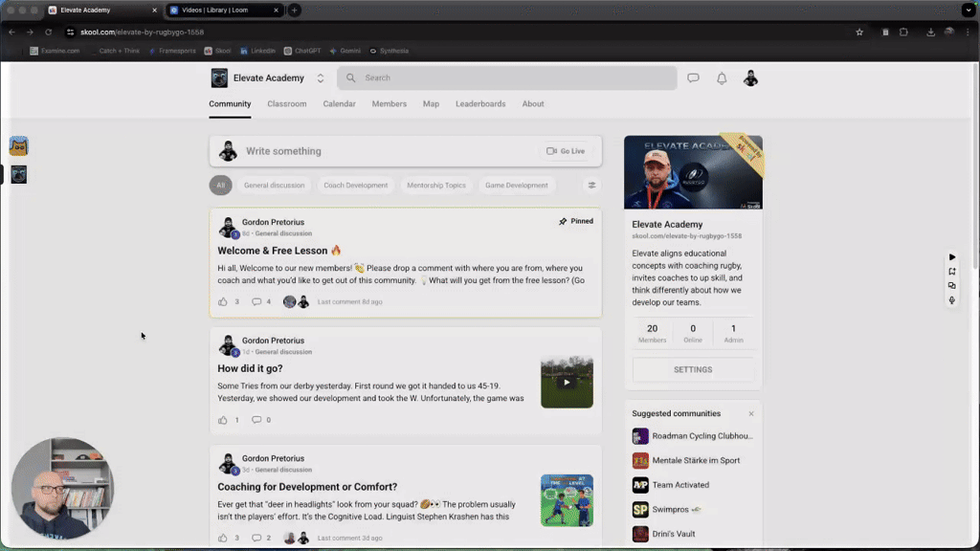980x551 pixels.
Task: Open the post filter settings icon
Action: [x=591, y=185]
